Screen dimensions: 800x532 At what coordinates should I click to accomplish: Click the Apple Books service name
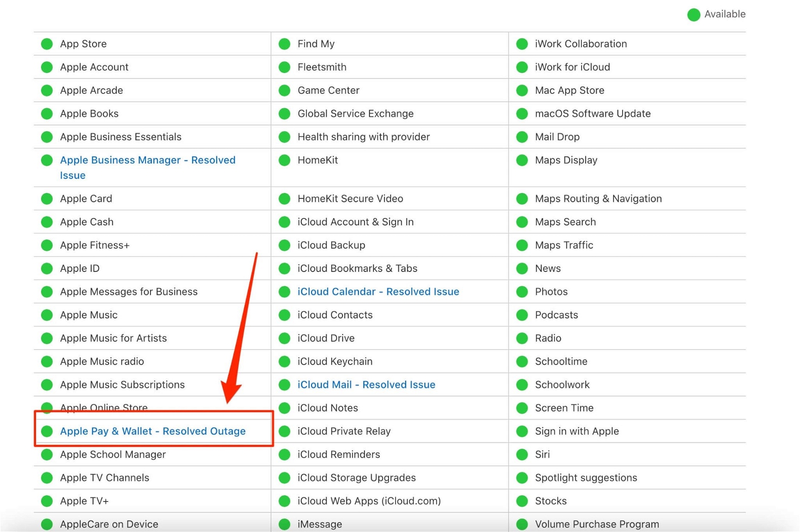coord(89,113)
